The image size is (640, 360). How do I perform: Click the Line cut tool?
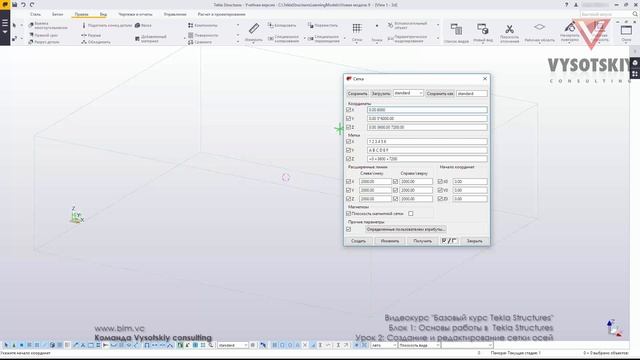(43, 36)
